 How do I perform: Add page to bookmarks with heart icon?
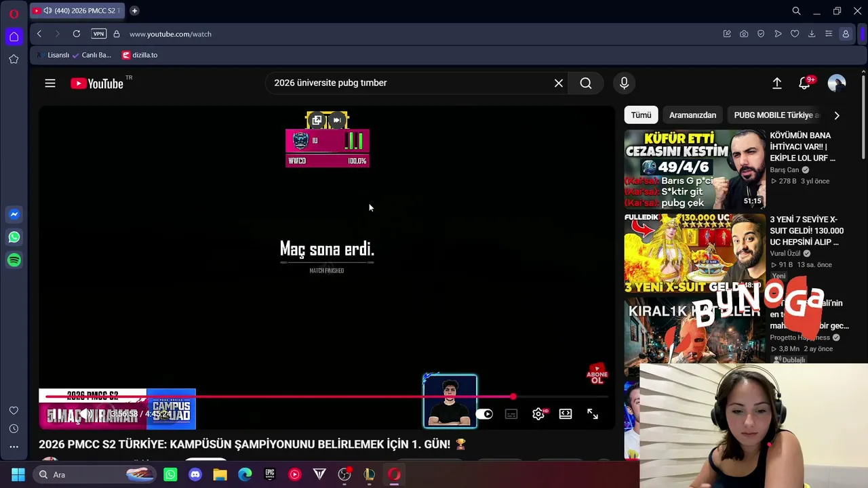tap(795, 34)
